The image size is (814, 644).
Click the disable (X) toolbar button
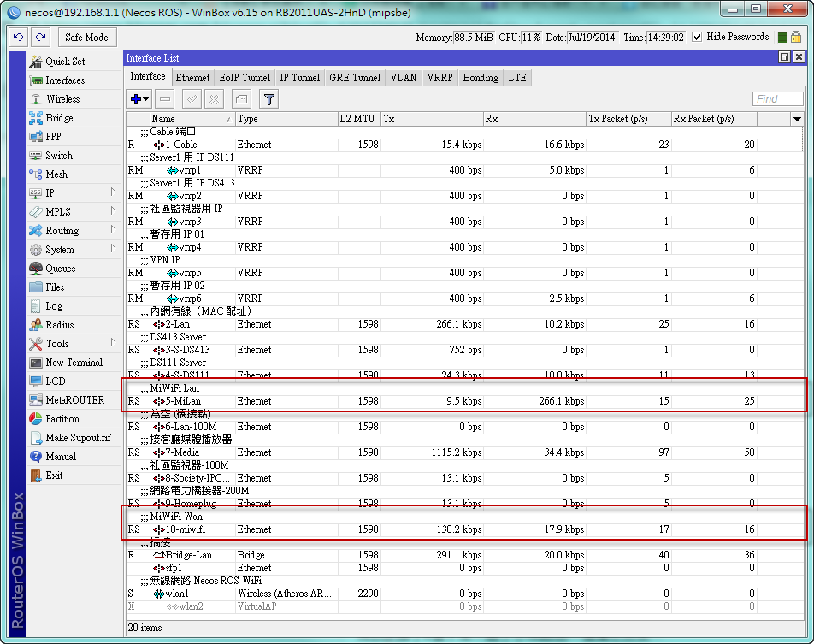click(x=214, y=98)
